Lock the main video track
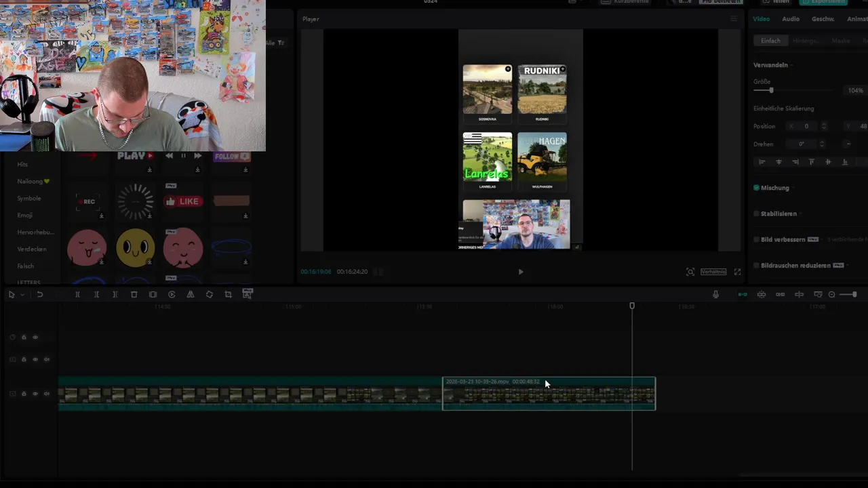The height and width of the screenshot is (488, 868). click(x=24, y=394)
